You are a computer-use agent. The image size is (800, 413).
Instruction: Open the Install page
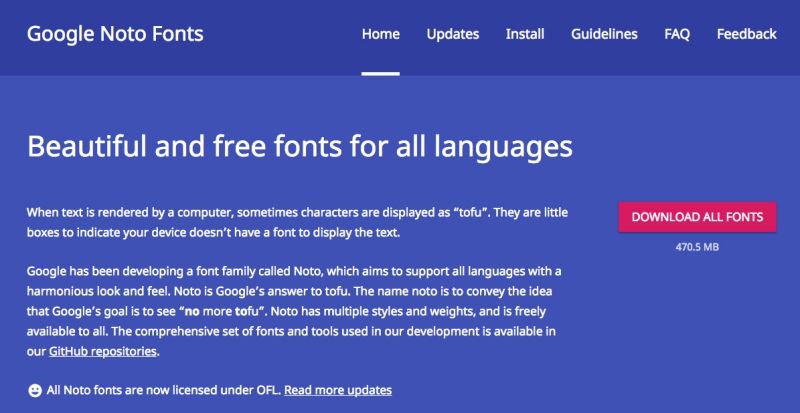[524, 34]
